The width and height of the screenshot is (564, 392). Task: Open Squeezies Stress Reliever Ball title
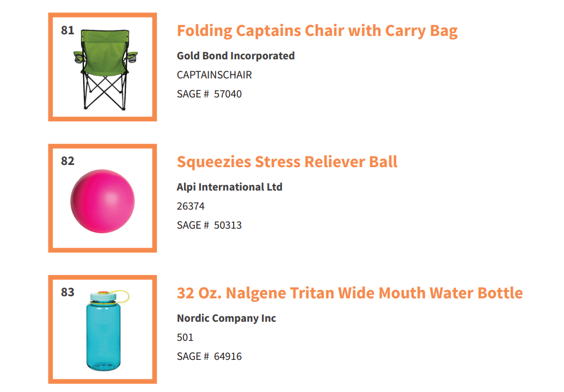point(287,162)
